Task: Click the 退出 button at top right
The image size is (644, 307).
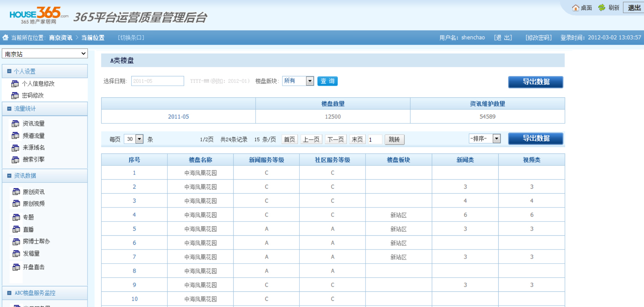Action: [x=634, y=8]
